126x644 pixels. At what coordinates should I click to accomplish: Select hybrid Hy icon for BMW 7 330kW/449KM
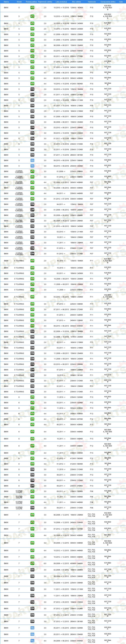tap(32, 641)
